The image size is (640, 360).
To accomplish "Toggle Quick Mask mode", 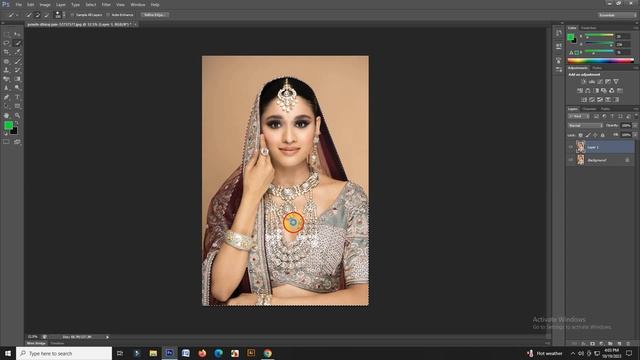I will coord(7,142).
